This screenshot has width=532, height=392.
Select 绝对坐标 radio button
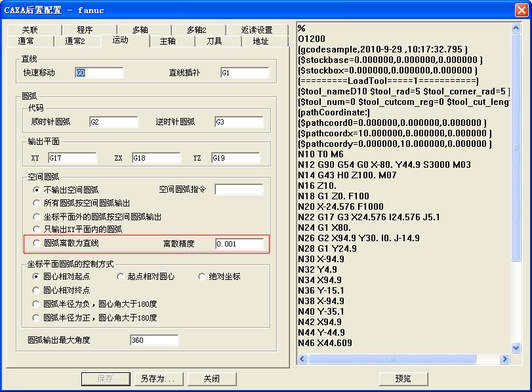[x=202, y=277]
